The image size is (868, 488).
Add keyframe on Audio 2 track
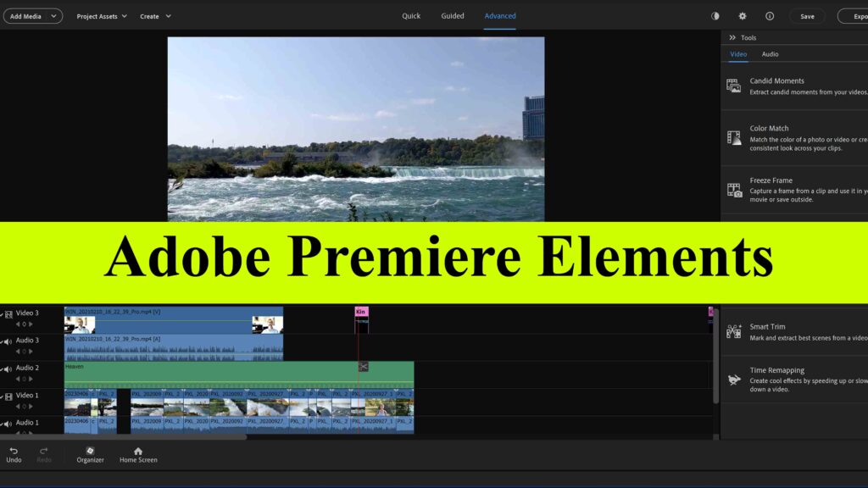(x=25, y=379)
